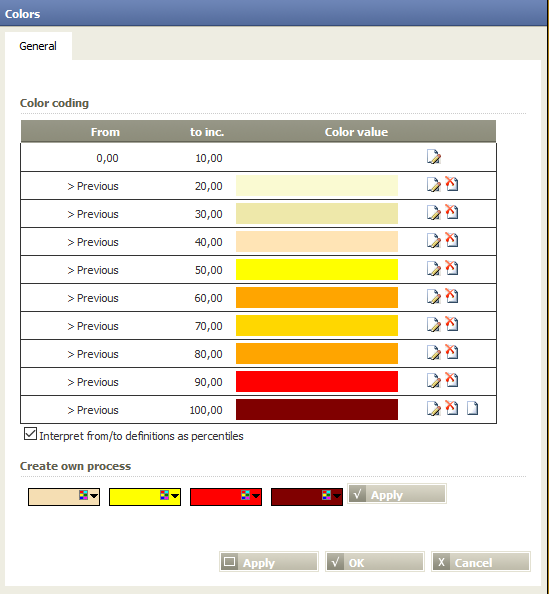This screenshot has height=594, width=549.
Task: Edit the 80,00 color row
Action: coord(434,352)
